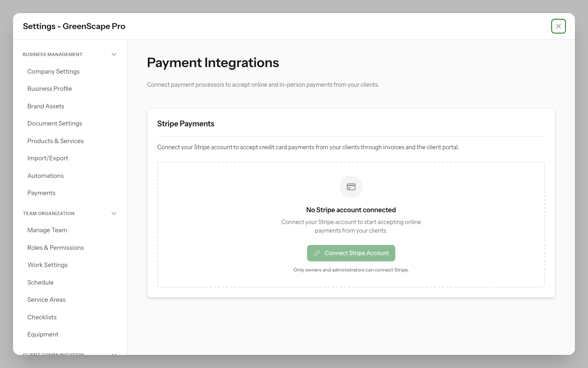Open Roles & Permissions
The height and width of the screenshot is (368, 588).
click(x=56, y=248)
